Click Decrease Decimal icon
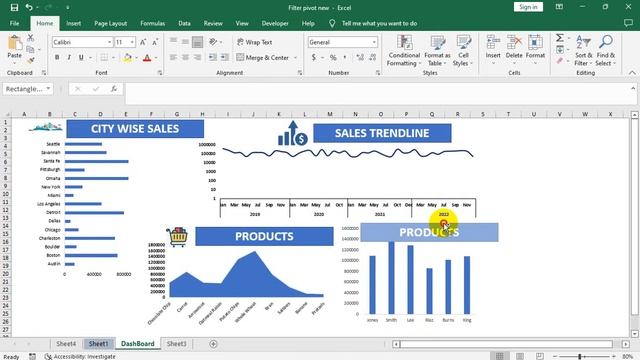 (x=373, y=58)
